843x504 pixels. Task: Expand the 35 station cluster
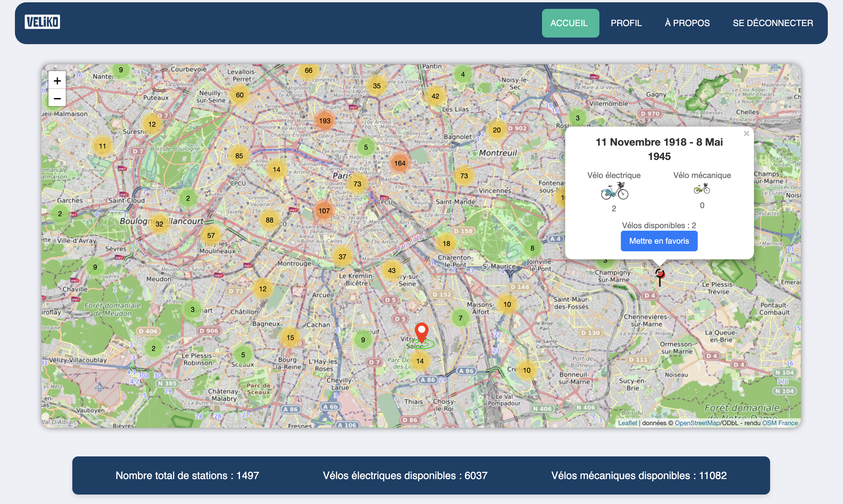tap(377, 86)
